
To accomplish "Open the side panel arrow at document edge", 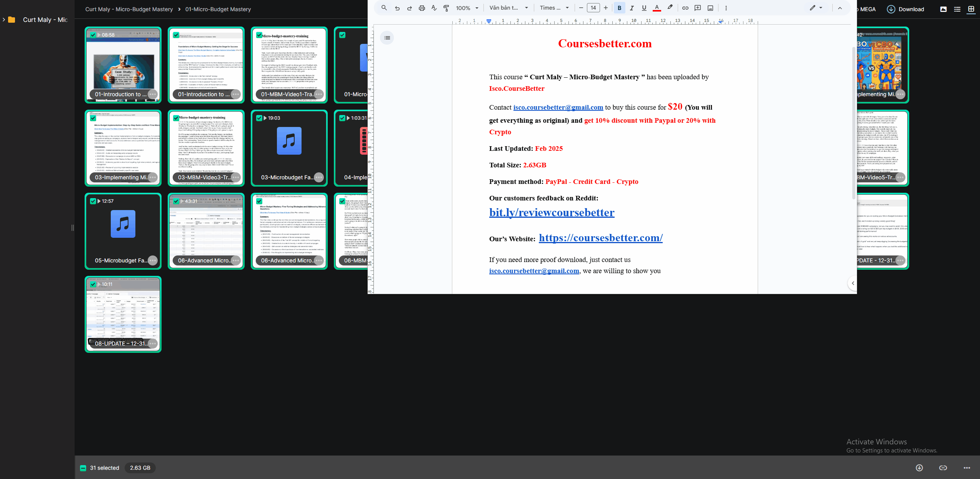I will pos(853,283).
